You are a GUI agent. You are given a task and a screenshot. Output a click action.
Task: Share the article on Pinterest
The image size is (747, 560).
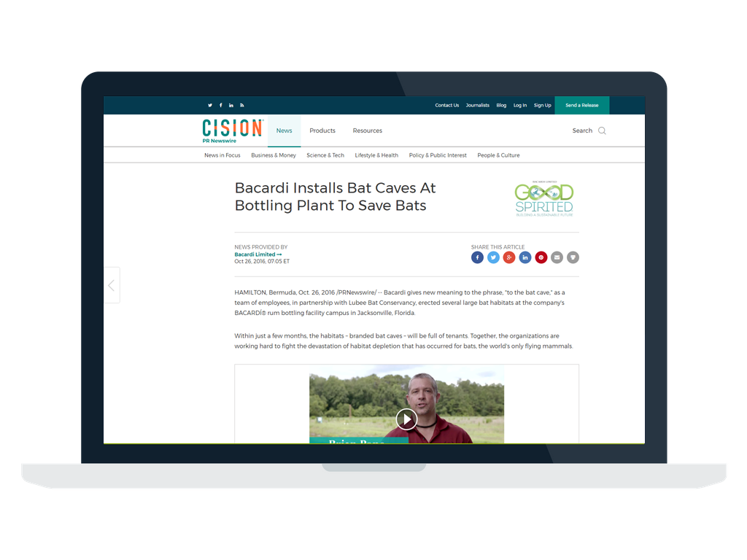[x=541, y=257]
